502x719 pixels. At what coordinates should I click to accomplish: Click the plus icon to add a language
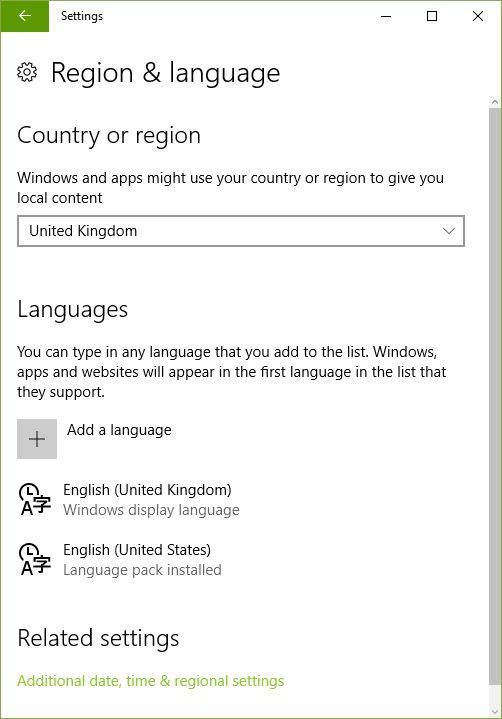tap(37, 439)
